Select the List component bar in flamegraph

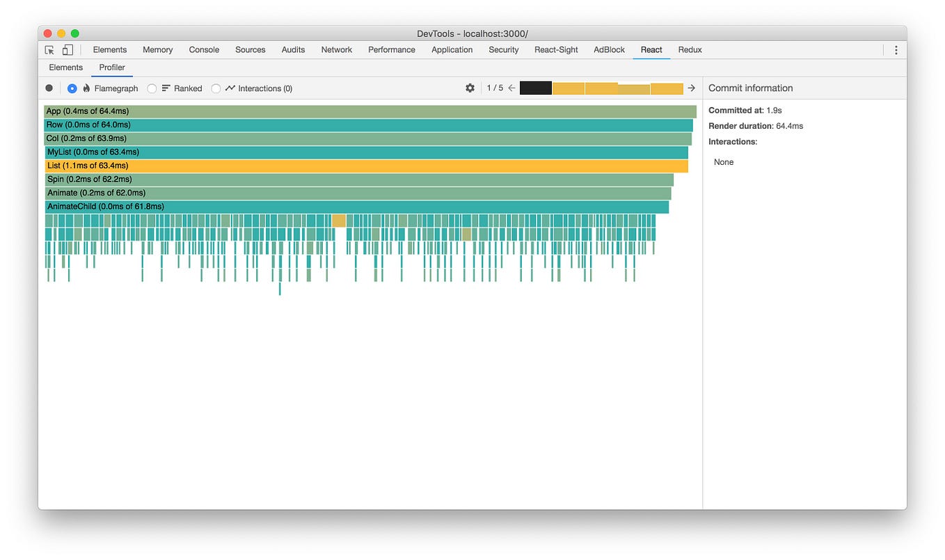pos(348,166)
